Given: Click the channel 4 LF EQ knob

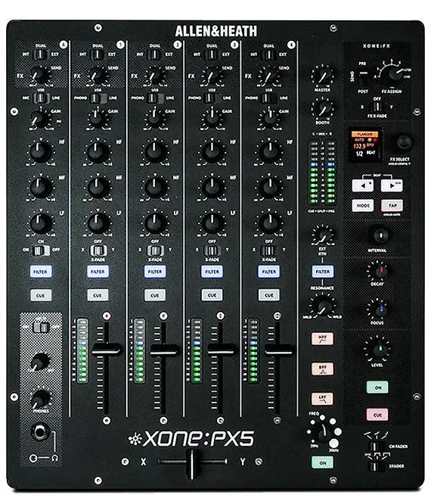Looking at the screenshot, I should [269, 222].
